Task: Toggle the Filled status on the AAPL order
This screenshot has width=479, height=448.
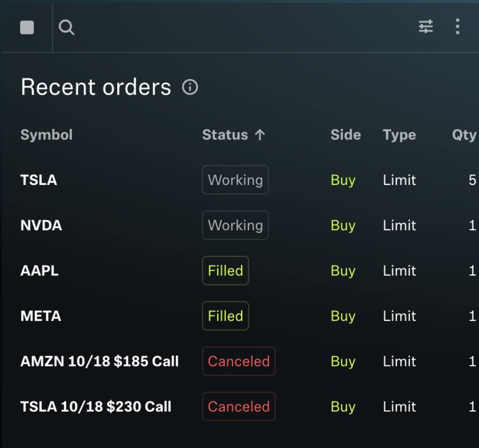Action: [x=225, y=270]
